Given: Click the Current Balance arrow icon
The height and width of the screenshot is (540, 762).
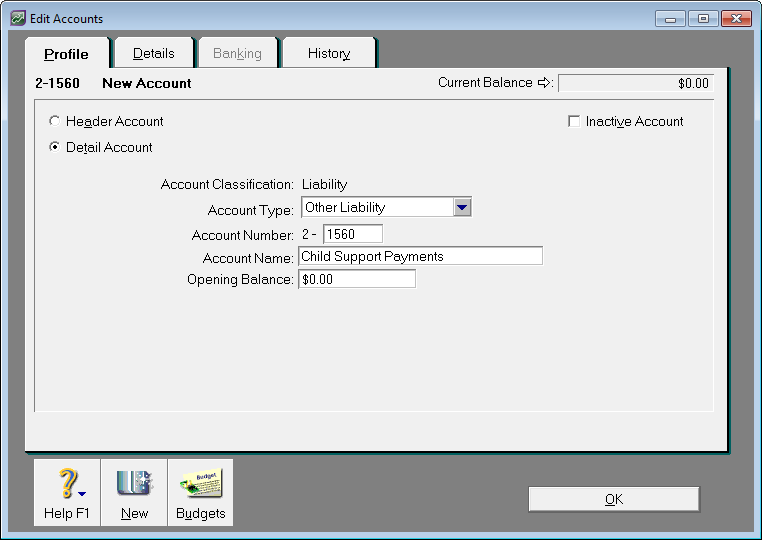Looking at the screenshot, I should point(545,83).
